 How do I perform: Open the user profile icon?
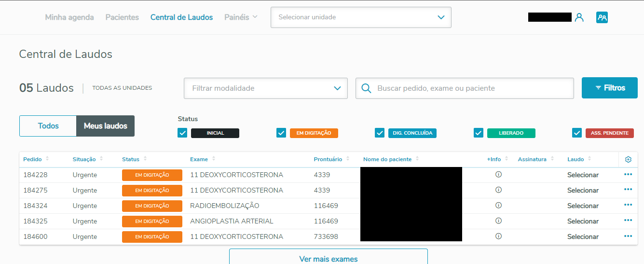[x=579, y=17]
